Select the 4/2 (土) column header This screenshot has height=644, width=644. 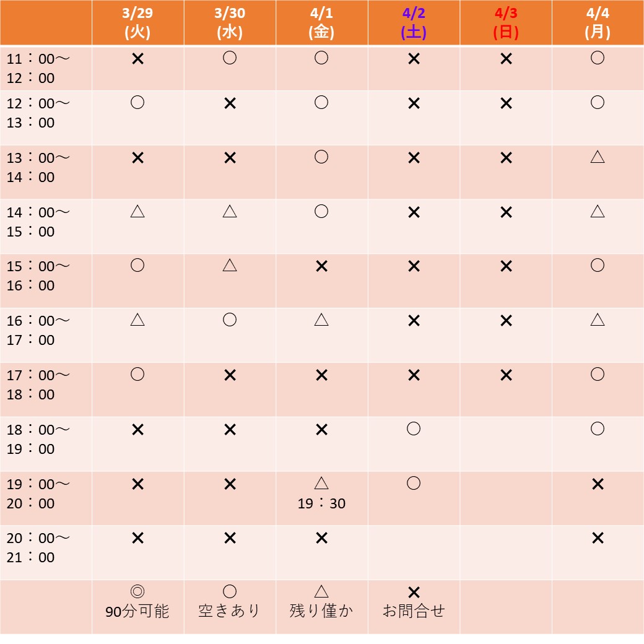coord(414,22)
